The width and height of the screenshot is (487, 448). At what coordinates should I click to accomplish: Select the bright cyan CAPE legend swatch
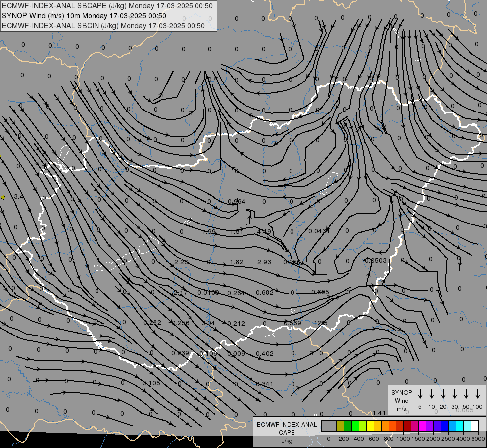459,426
